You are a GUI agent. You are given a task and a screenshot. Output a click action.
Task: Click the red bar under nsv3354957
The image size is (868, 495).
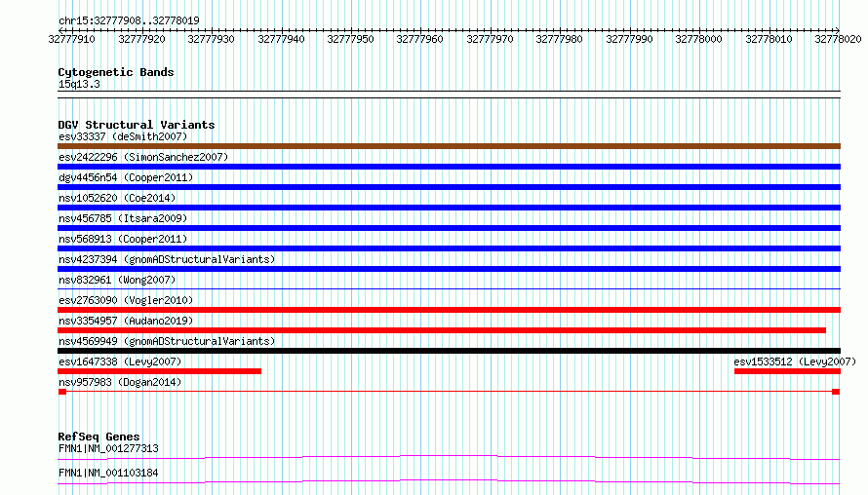442,330
